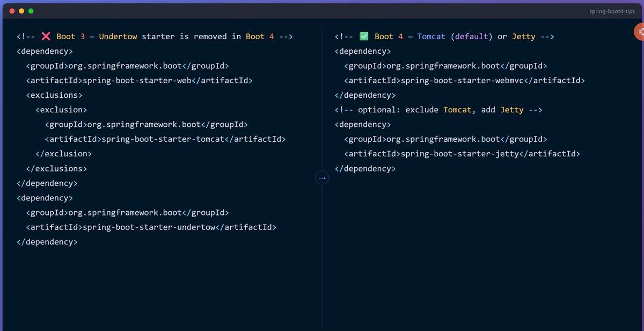Click the opening <exclusion> tag
Screen dimensions: 644x331
coord(61,110)
